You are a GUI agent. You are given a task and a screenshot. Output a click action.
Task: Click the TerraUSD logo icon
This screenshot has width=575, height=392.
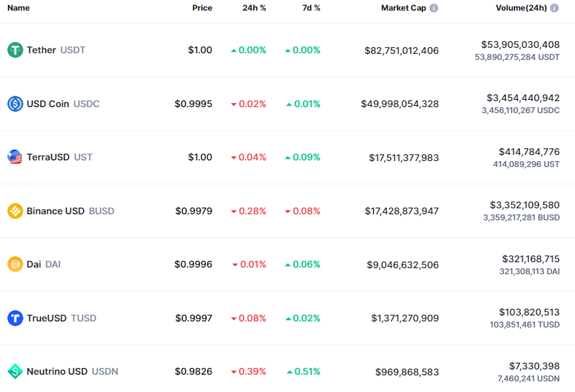coord(15,157)
